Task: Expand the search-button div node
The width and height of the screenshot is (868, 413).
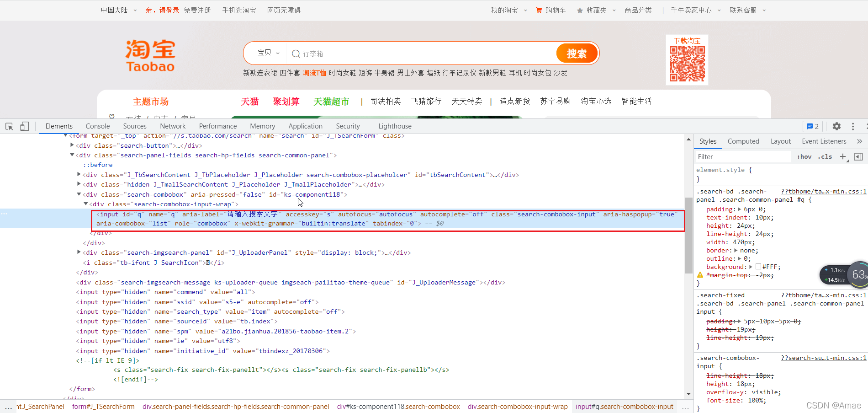Action: pyautogui.click(x=72, y=145)
